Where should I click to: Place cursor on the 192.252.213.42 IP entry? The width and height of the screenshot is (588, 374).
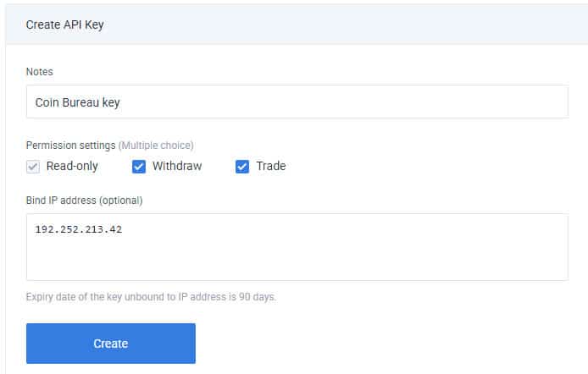(79, 229)
